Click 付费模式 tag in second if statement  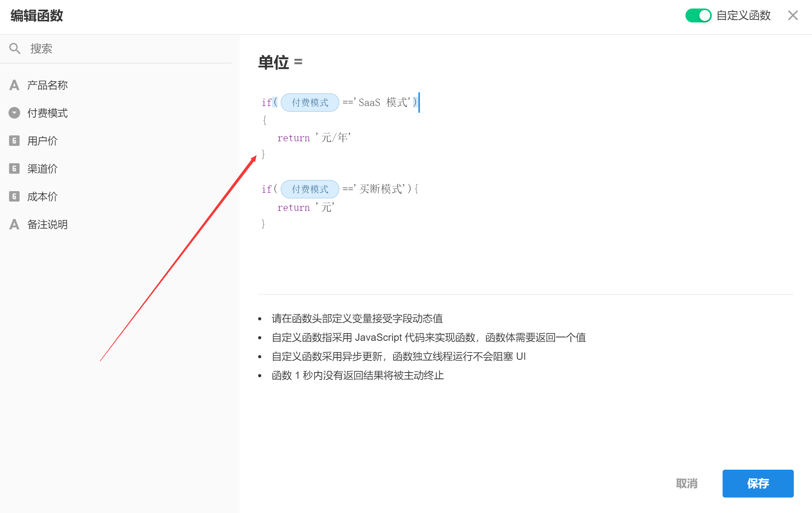310,189
